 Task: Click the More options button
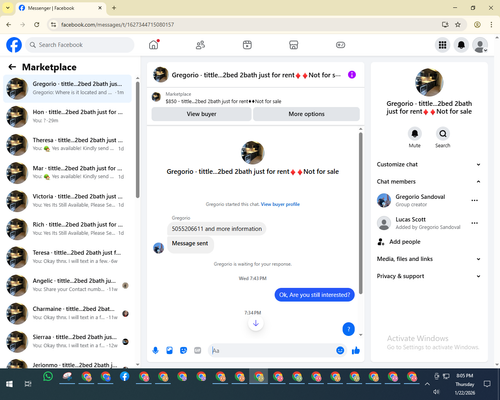point(306,114)
